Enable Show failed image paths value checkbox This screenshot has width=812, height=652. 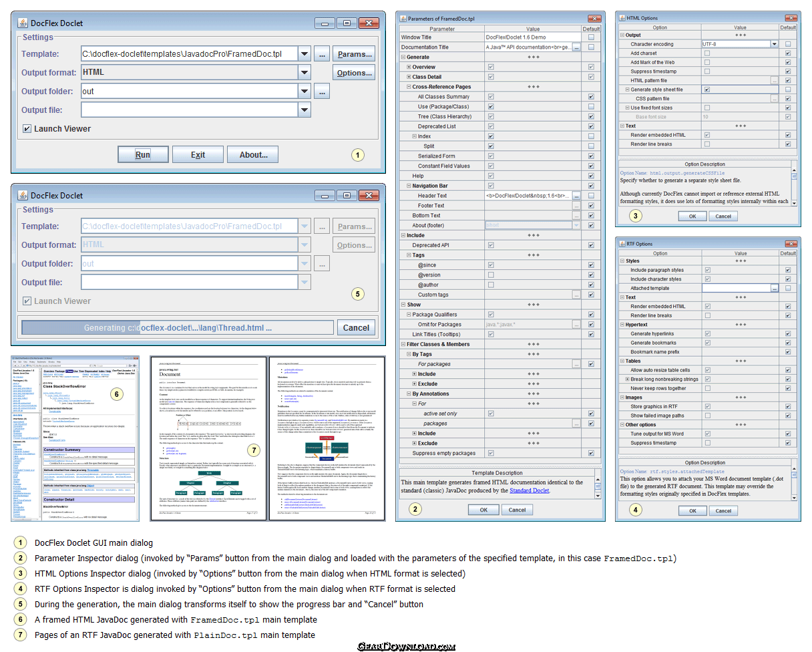[x=707, y=416]
